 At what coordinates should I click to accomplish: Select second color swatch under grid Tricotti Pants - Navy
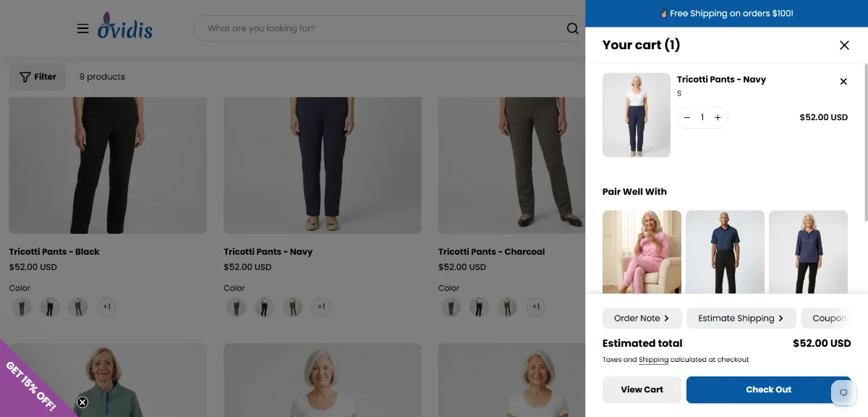click(x=264, y=307)
